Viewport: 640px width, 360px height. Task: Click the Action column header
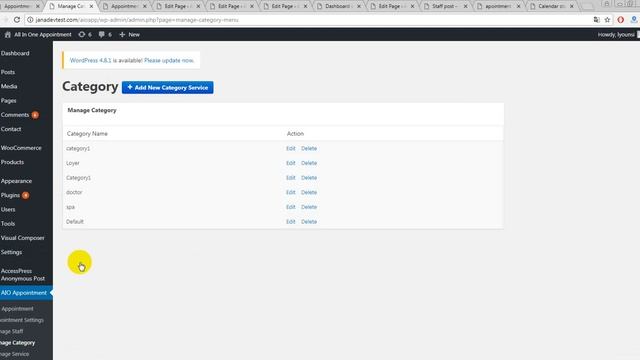[x=295, y=134]
